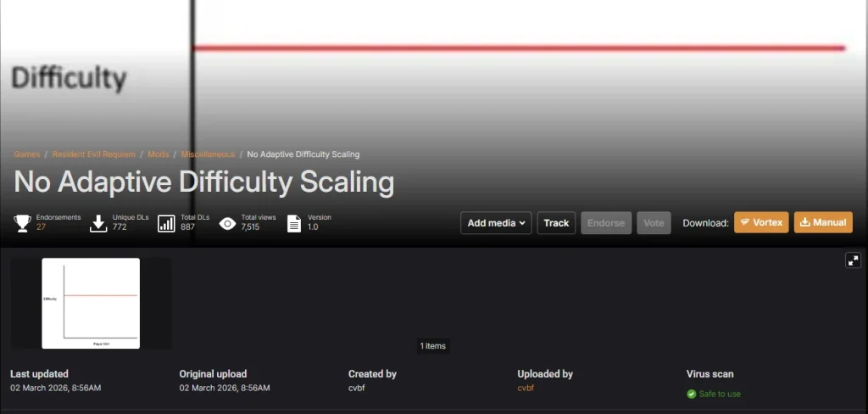Go to Games in the breadcrumb
The image size is (868, 414).
click(26, 154)
